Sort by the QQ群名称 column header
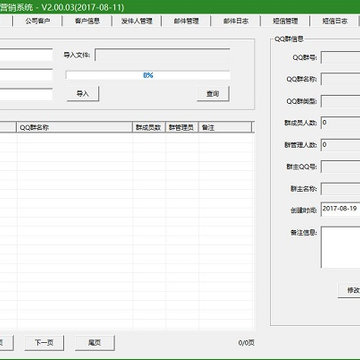360x360 pixels. pyautogui.click(x=75, y=128)
